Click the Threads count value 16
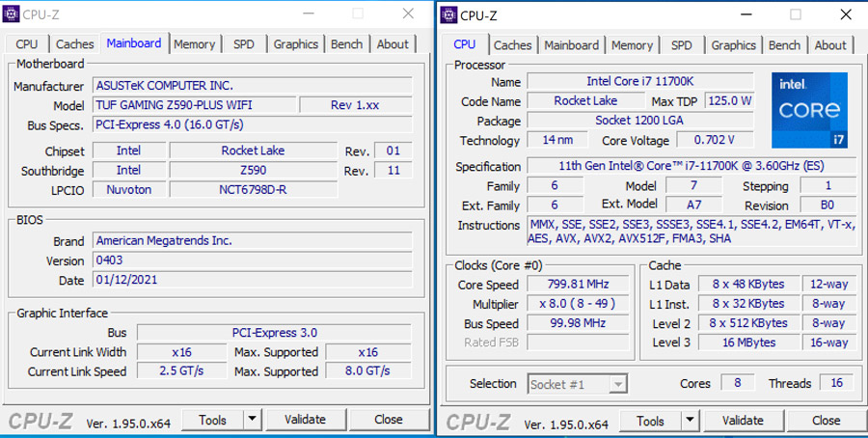868x438 pixels. 837,383
